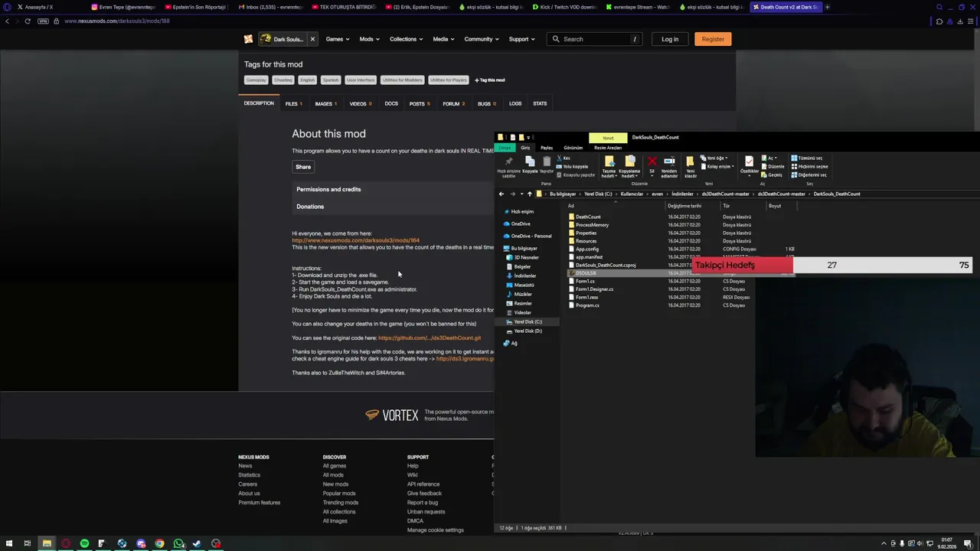Screen dimensions: 980x551
Task: Open Kolay erişim dropdown
Action: pyautogui.click(x=717, y=167)
